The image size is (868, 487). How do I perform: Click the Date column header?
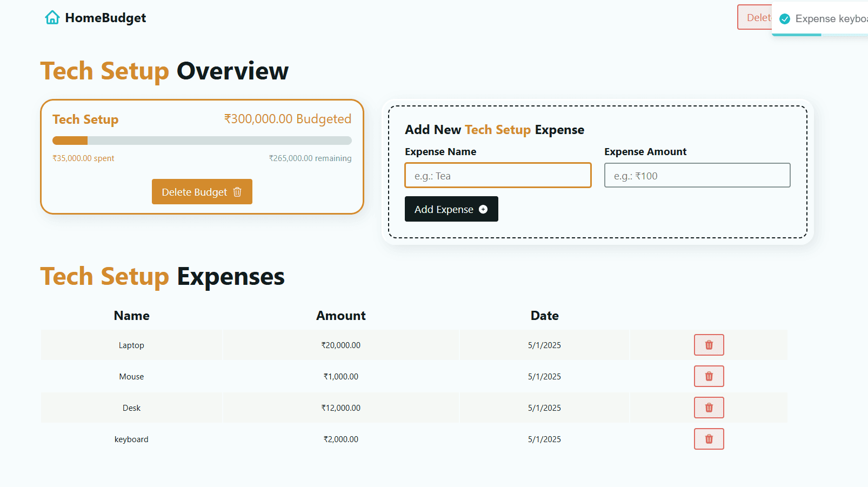point(544,316)
